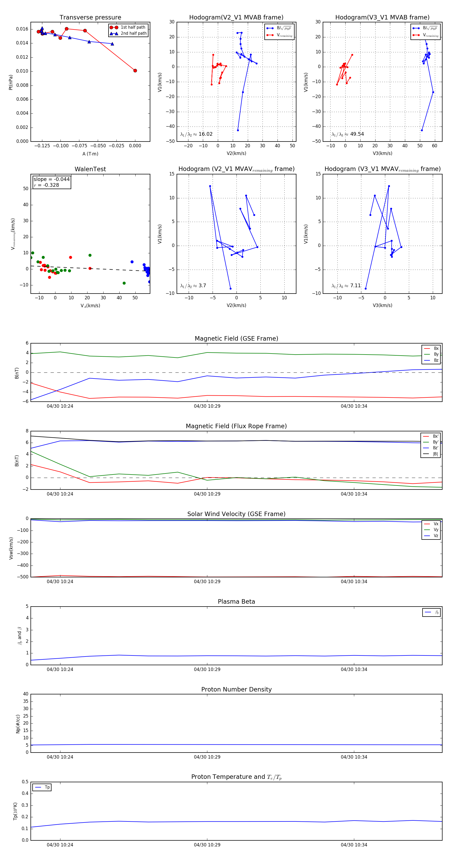Viewport: 473px width, 868px height.
Task: Click lone green point near V_A 43
Action: click(124, 283)
